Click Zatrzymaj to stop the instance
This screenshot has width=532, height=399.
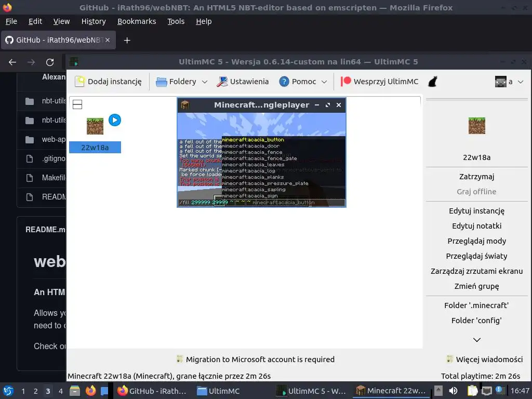click(477, 177)
